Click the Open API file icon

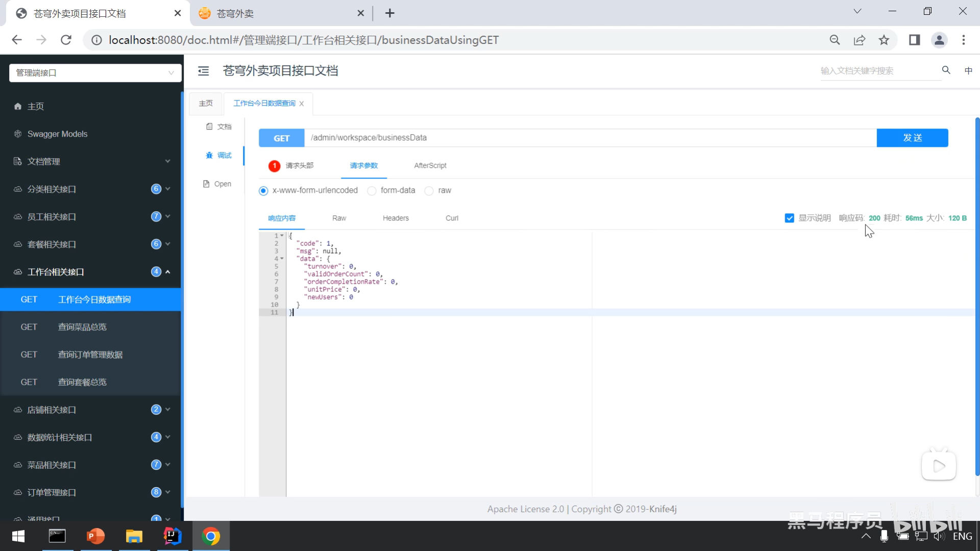click(206, 184)
